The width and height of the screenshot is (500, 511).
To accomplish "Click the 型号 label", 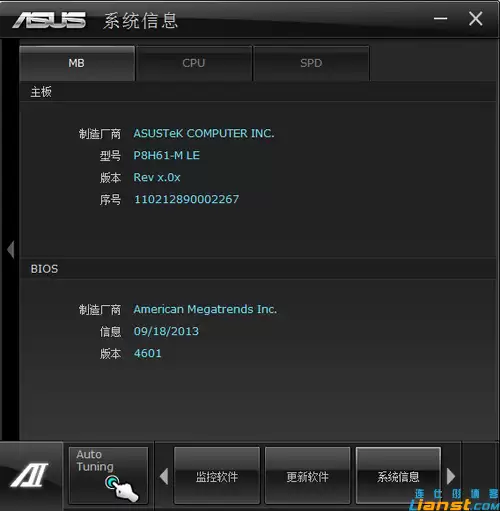I will 110,156.
